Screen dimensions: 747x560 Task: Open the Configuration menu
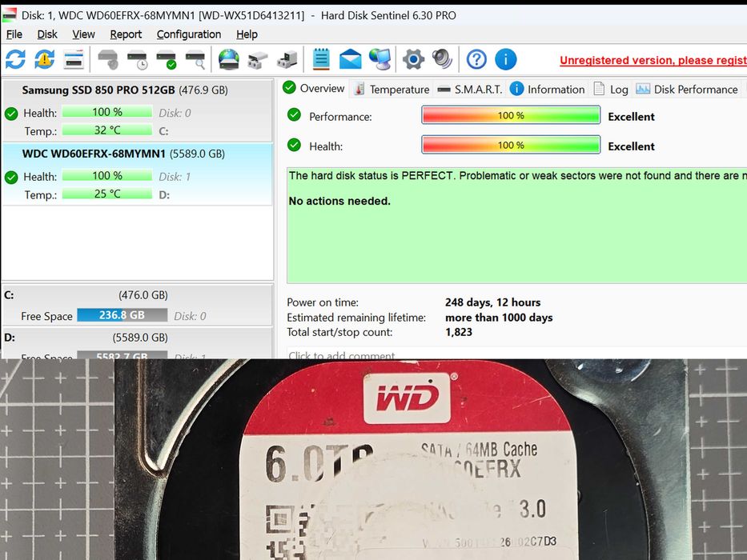pos(189,34)
